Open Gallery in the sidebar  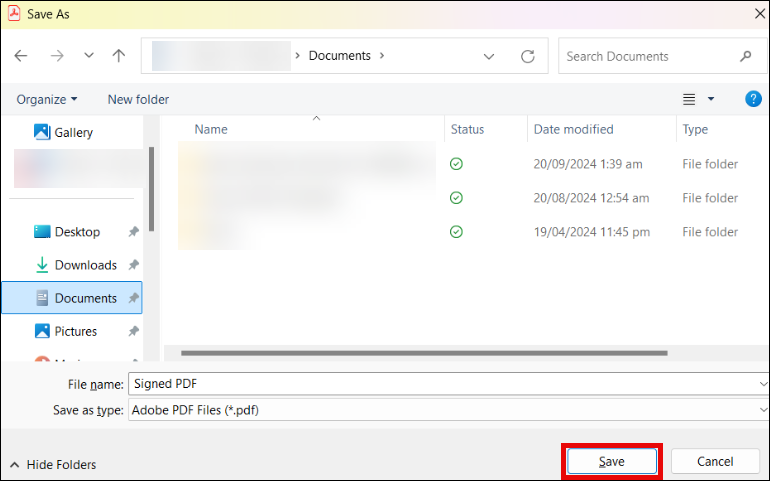tap(73, 132)
